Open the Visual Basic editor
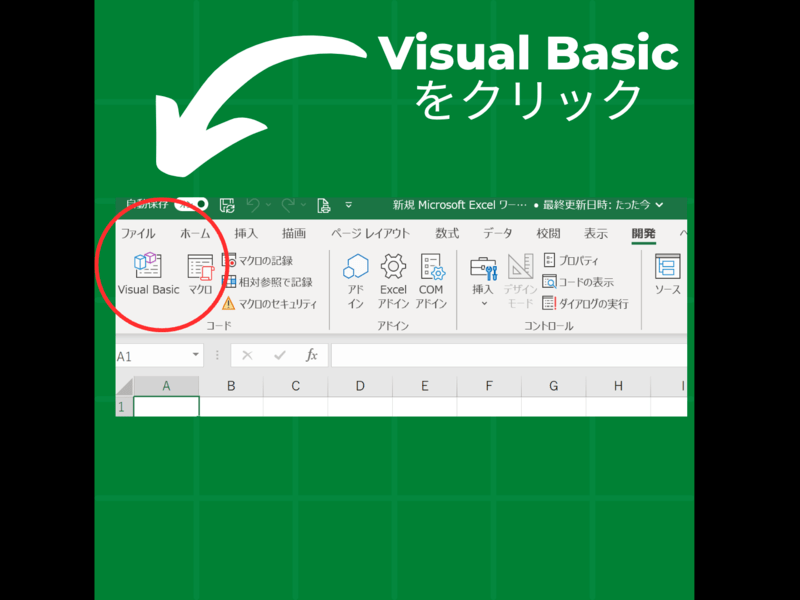 pyautogui.click(x=148, y=274)
